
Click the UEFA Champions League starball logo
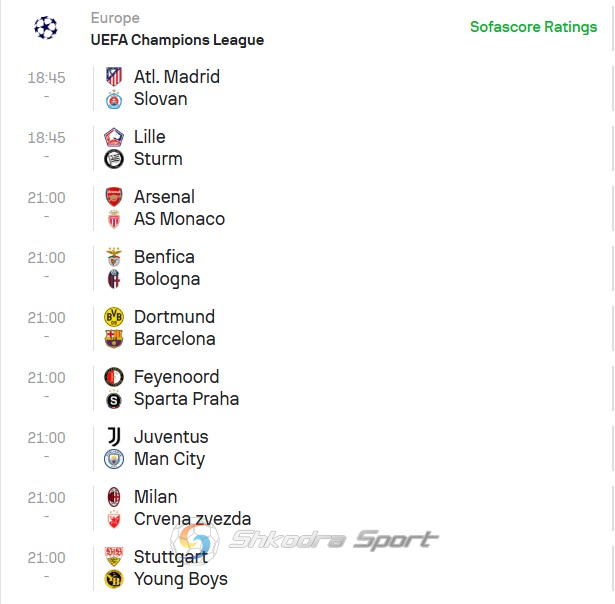[x=45, y=28]
